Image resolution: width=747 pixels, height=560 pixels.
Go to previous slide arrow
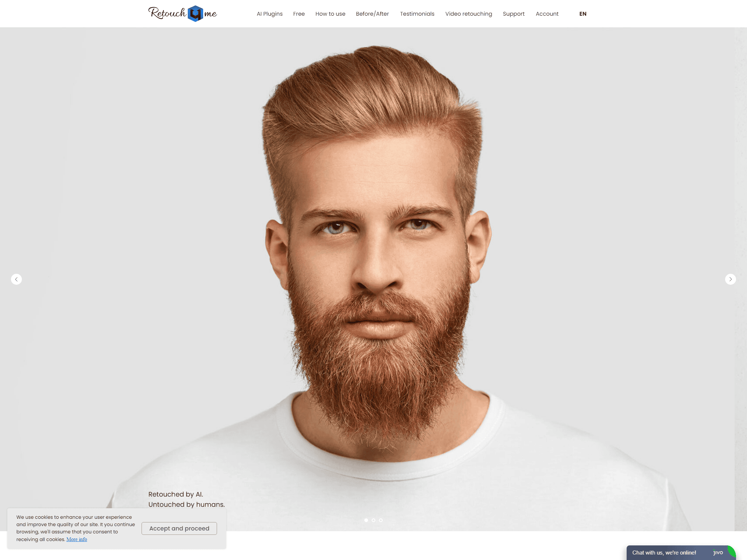click(x=16, y=279)
